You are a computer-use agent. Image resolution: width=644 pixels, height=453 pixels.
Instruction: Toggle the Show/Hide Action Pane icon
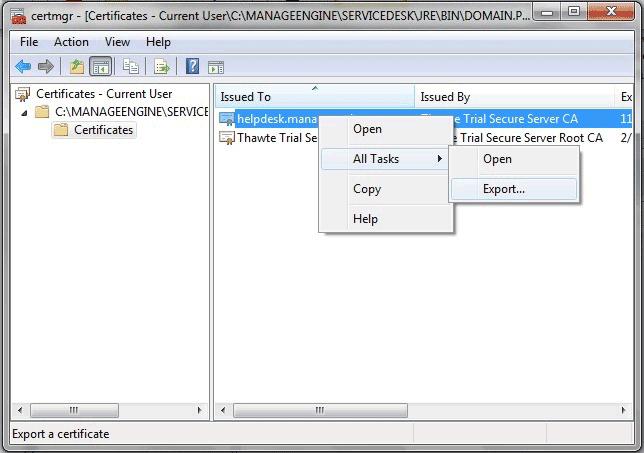[216, 67]
